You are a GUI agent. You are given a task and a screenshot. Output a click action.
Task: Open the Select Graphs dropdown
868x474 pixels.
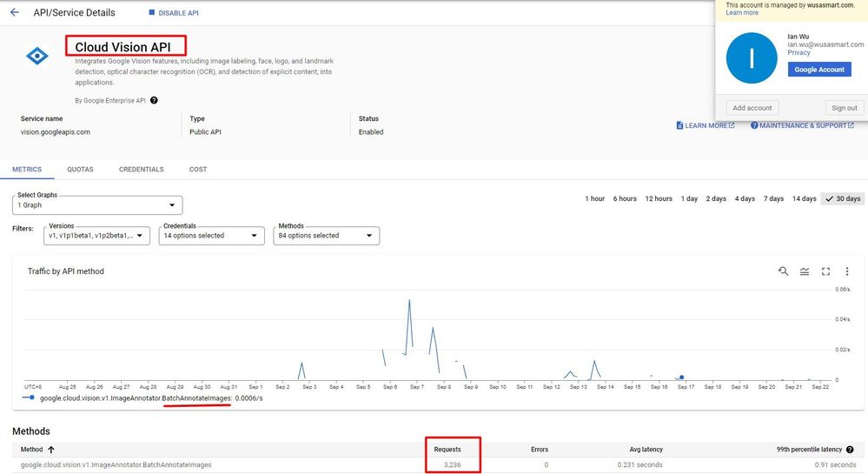coord(97,205)
